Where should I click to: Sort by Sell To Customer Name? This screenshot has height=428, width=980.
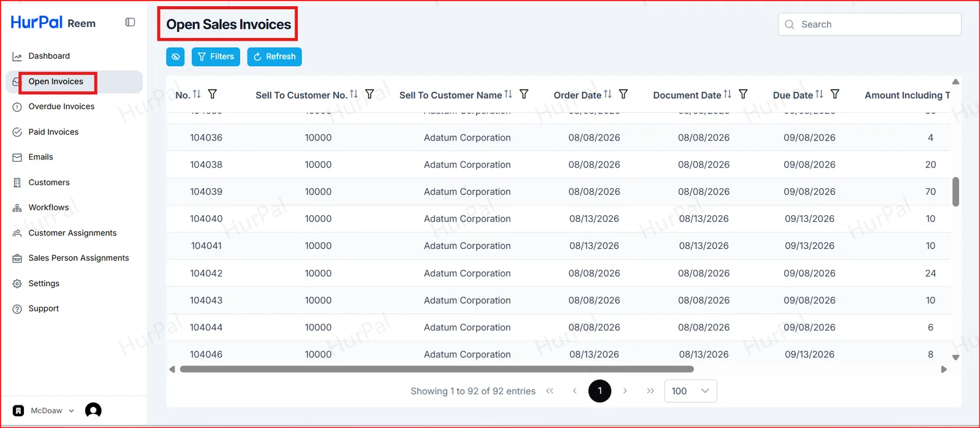point(508,94)
